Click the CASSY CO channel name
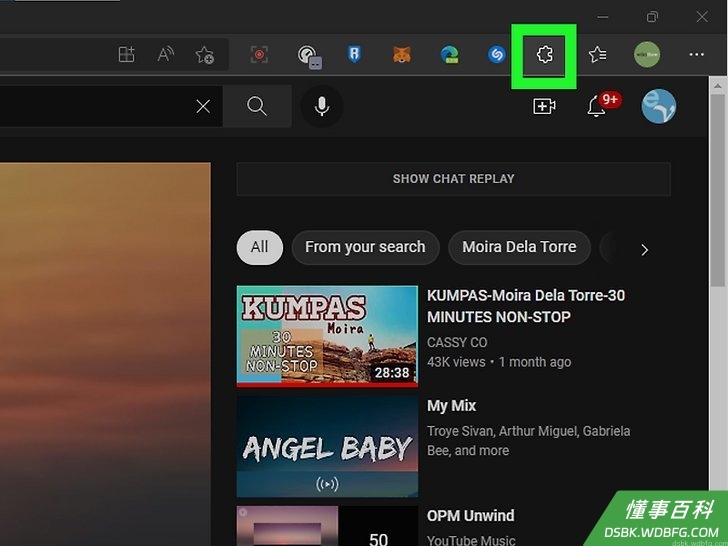Viewport: 728px width, 546px height. [x=457, y=343]
